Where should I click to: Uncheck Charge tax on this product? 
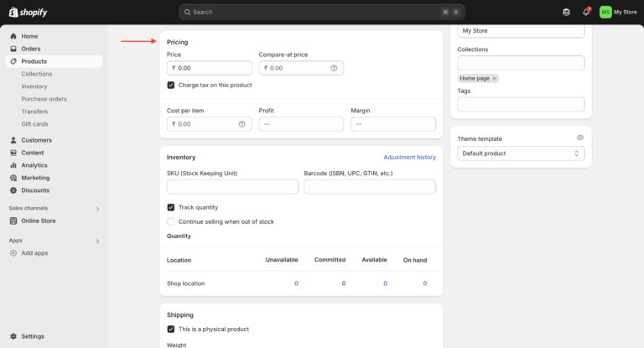tap(171, 85)
